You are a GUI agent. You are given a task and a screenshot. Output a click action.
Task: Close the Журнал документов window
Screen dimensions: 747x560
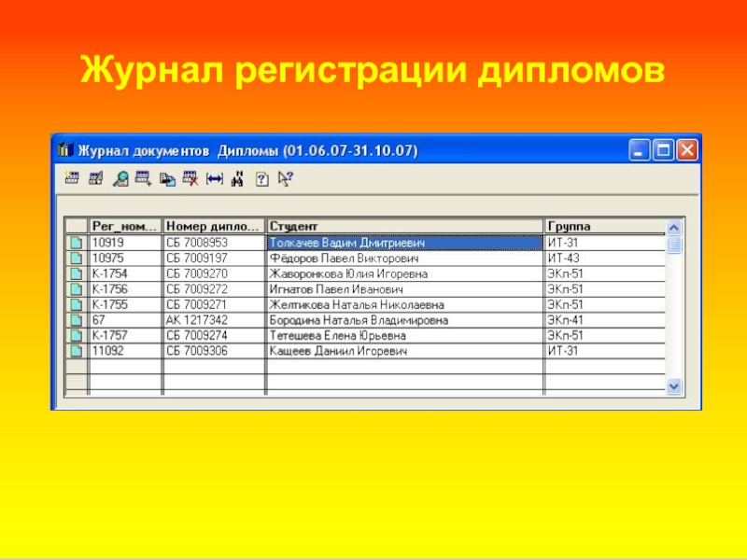687,150
